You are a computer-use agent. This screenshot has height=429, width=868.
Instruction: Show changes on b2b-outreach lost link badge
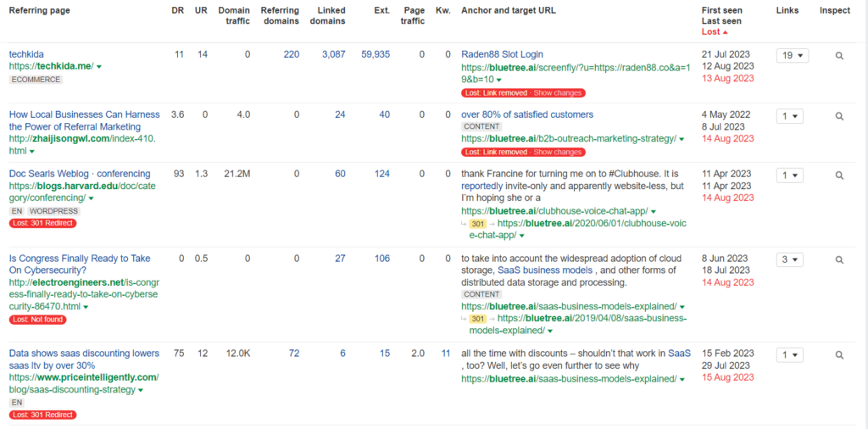point(558,153)
